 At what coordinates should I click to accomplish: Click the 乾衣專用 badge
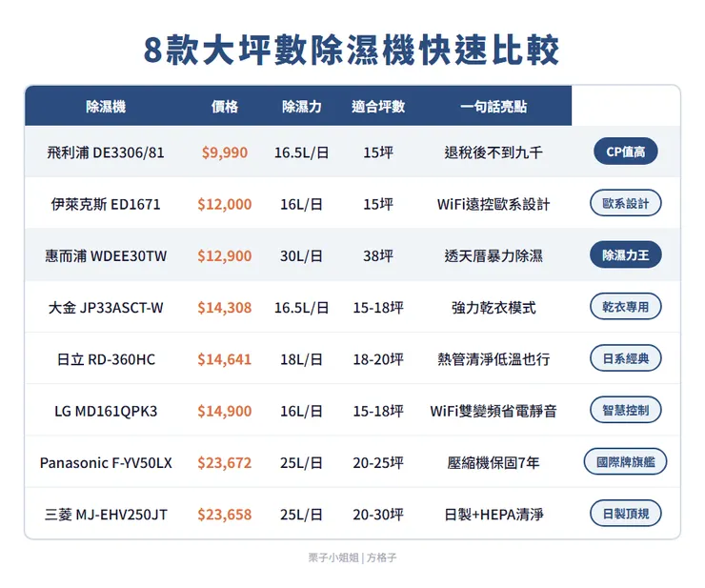[x=625, y=306]
